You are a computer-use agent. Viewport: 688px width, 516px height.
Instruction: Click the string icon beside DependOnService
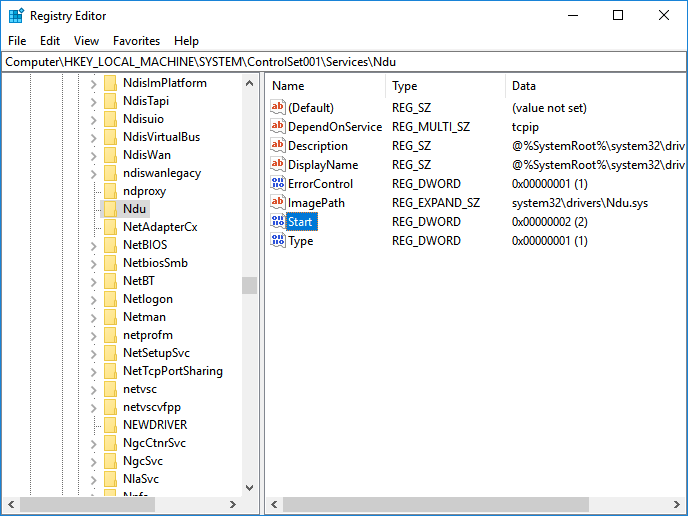click(278, 127)
